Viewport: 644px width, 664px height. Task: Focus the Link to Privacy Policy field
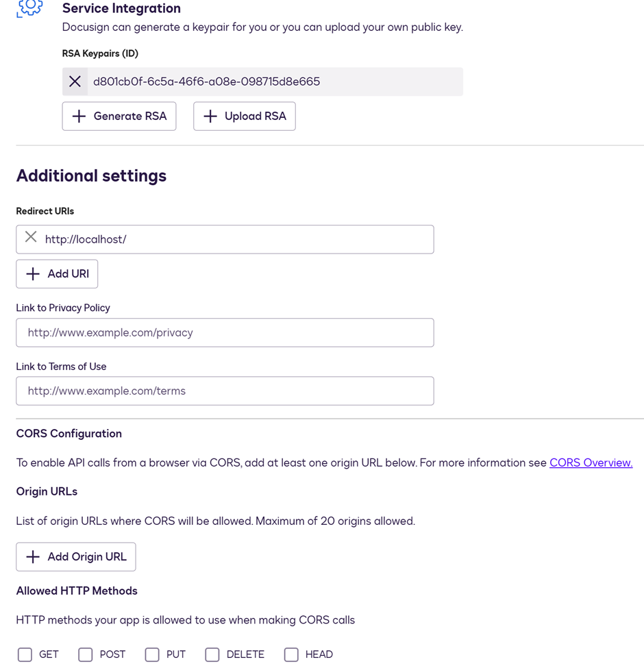pos(225,332)
